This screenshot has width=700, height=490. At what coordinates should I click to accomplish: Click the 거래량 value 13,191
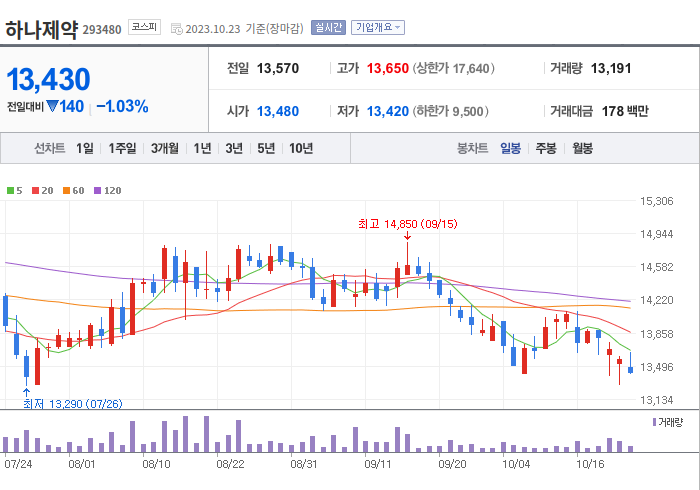point(611,68)
